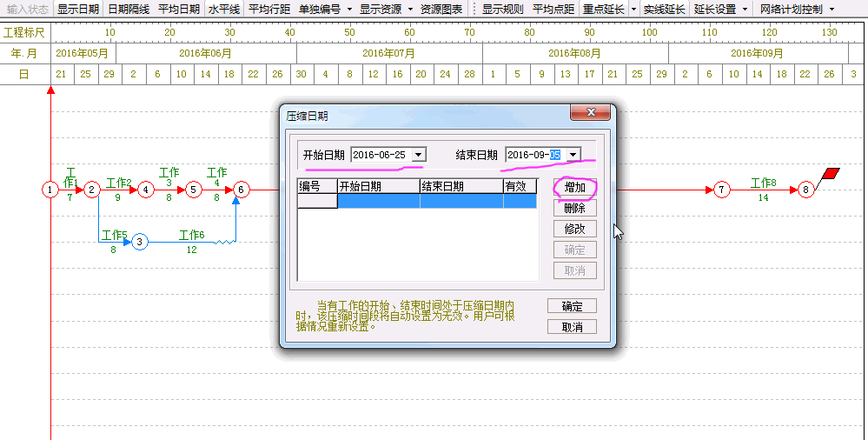Select node 1 in the network diagram
The image size is (868, 440).
click(50, 190)
